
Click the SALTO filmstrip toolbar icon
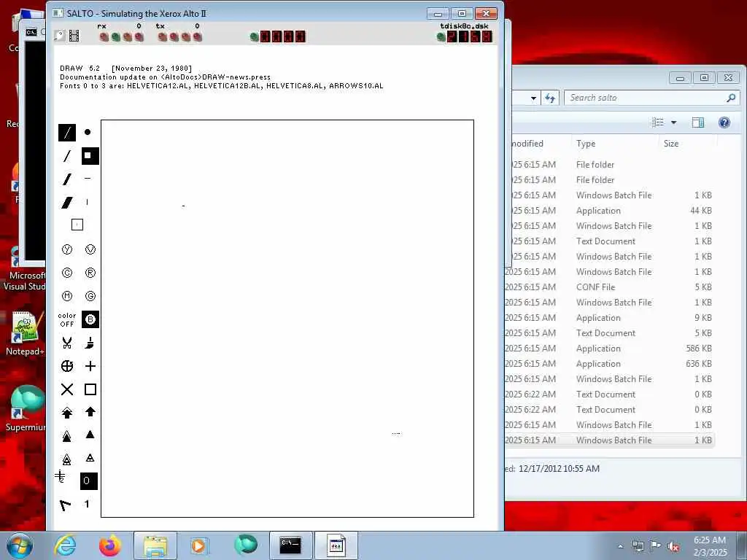[74, 35]
